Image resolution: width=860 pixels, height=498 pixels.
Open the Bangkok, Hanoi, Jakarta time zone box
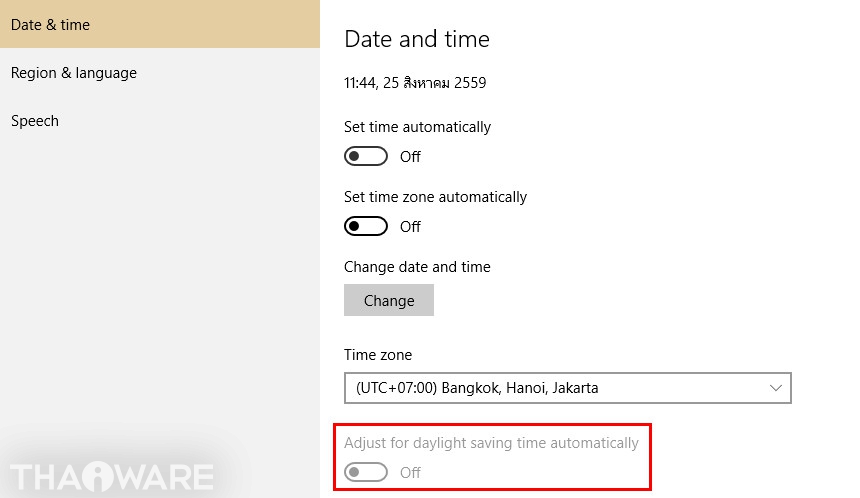pyautogui.click(x=550, y=388)
